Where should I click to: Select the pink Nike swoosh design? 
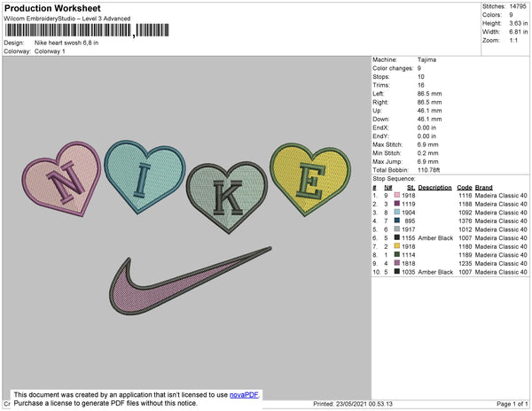pyautogui.click(x=191, y=281)
